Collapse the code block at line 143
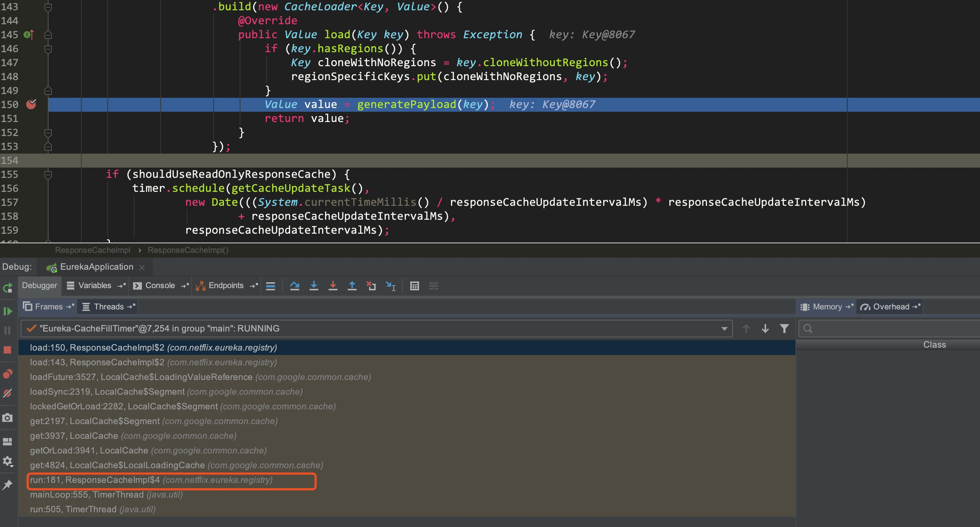The image size is (980, 527). [48, 7]
